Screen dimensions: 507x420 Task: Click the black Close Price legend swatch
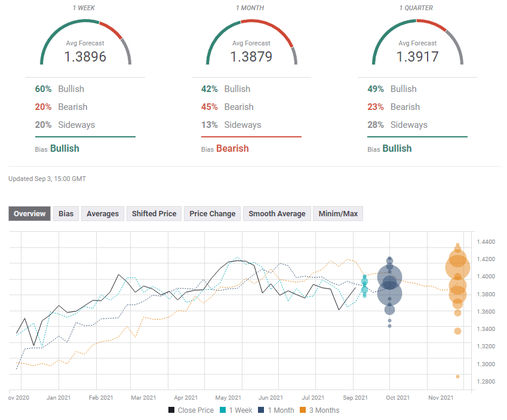[171, 410]
